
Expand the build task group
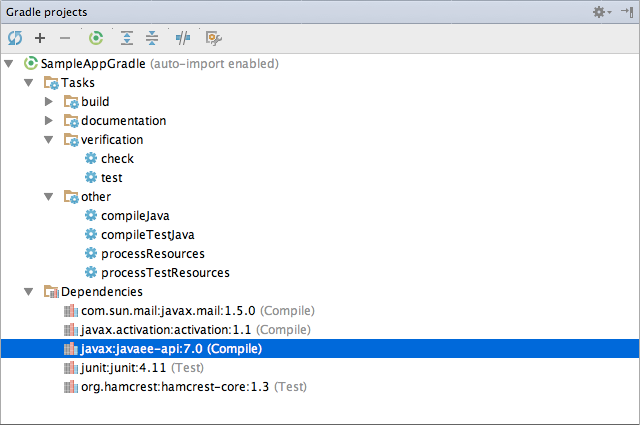pyautogui.click(x=49, y=102)
